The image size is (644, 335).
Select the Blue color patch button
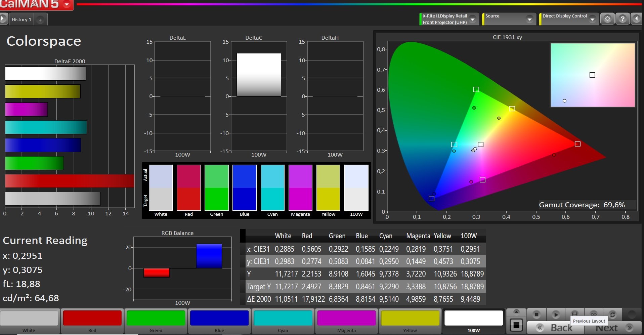[219, 322]
